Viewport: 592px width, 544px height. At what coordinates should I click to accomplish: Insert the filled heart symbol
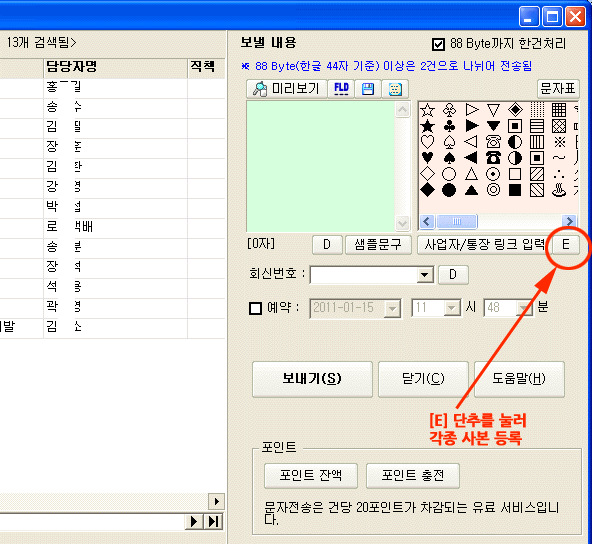click(x=427, y=157)
